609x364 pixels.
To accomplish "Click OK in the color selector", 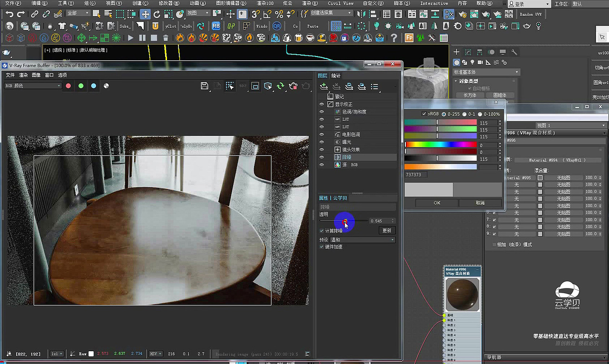I will [x=436, y=203].
